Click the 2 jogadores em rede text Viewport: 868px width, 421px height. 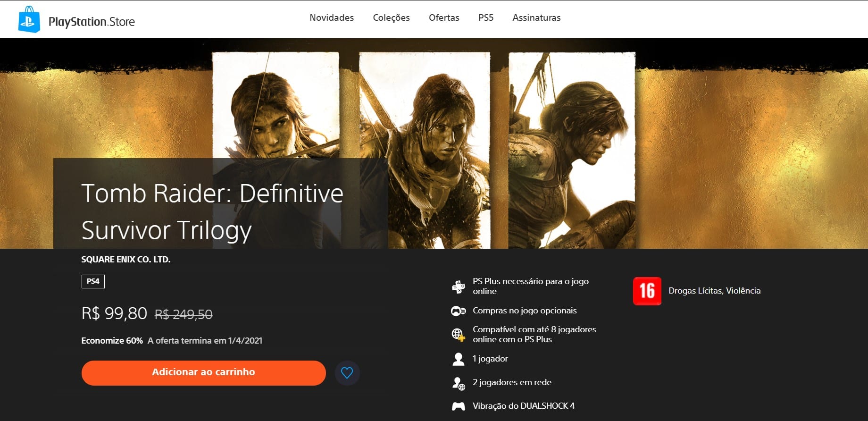[x=512, y=382]
